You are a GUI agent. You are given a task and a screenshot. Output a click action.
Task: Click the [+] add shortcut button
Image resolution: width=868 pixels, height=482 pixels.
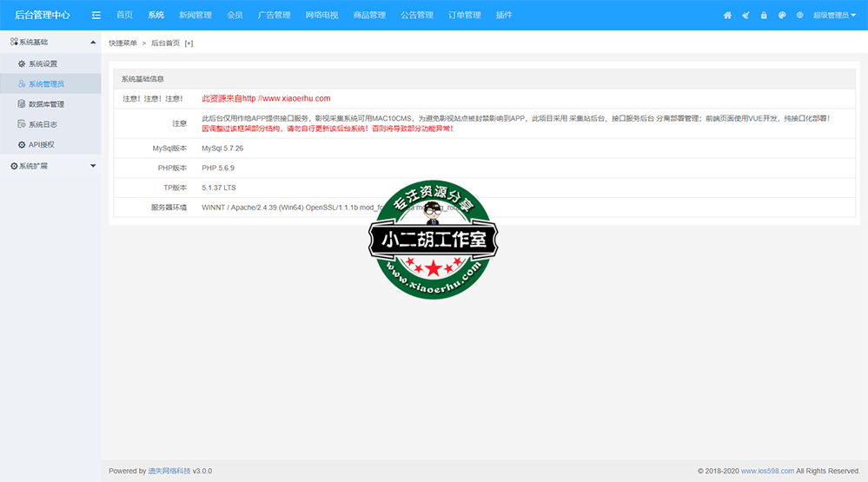(x=189, y=43)
